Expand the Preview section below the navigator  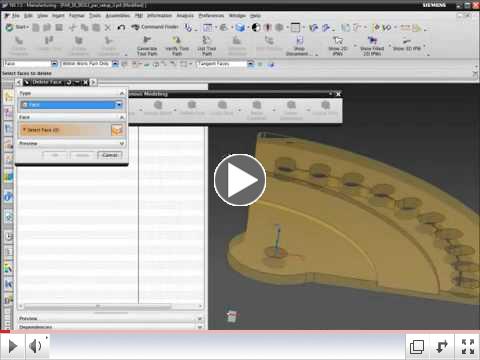pyautogui.click(x=200, y=319)
